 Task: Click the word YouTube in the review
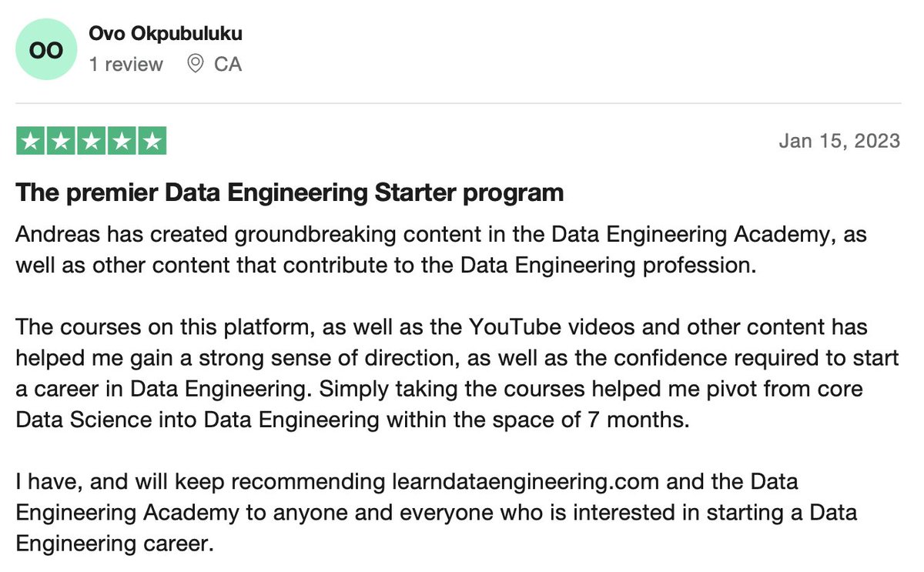pyautogui.click(x=510, y=327)
